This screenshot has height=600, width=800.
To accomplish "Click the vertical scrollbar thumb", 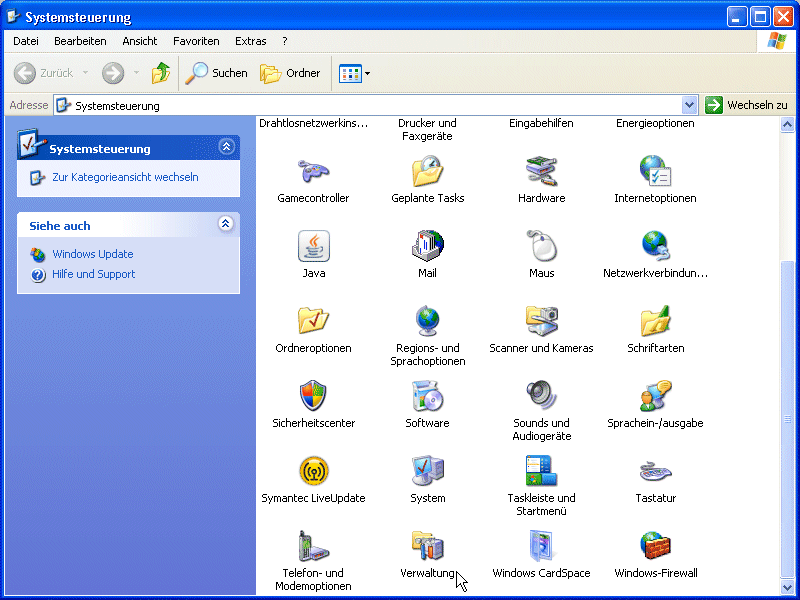I will tap(787, 419).
